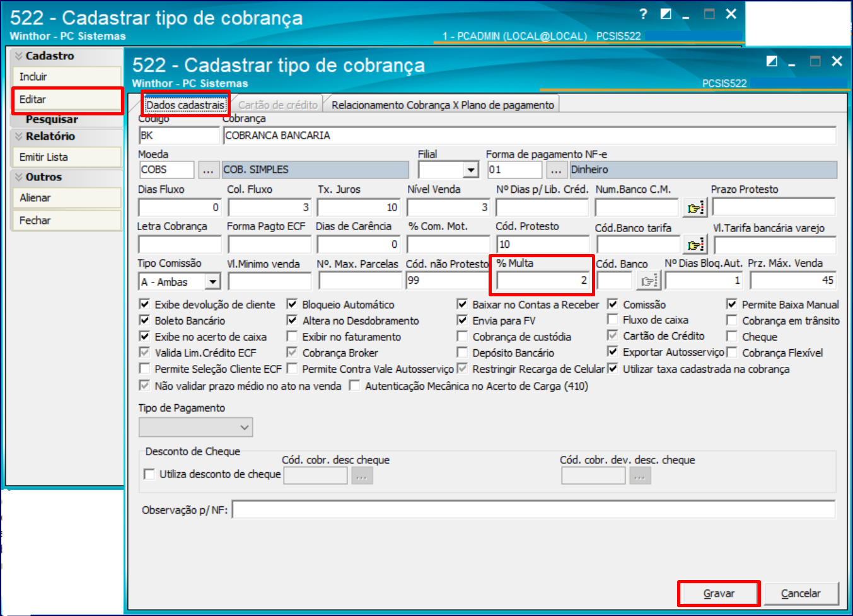Click Editar in the sidebar

tap(67, 100)
